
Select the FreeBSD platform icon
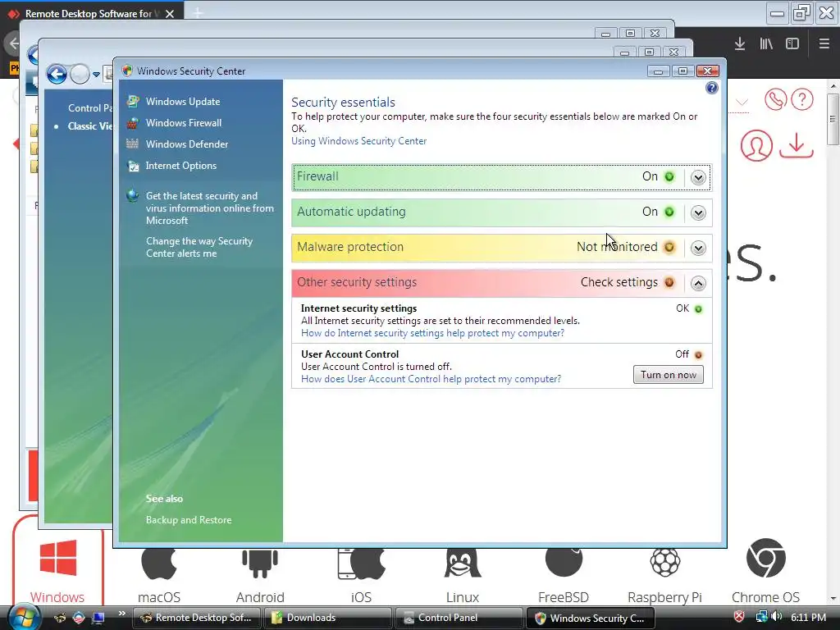(564, 563)
